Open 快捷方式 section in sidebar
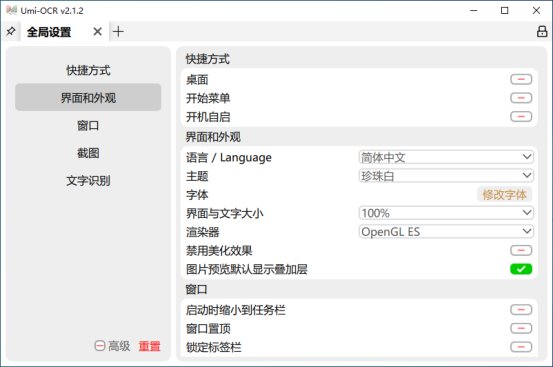 [x=88, y=70]
